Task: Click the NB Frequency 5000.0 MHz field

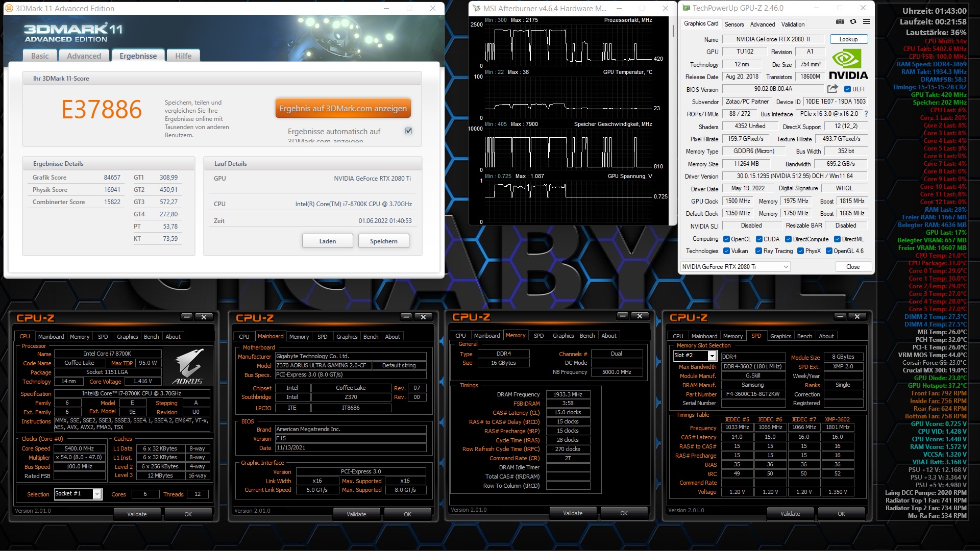Action: (x=616, y=372)
